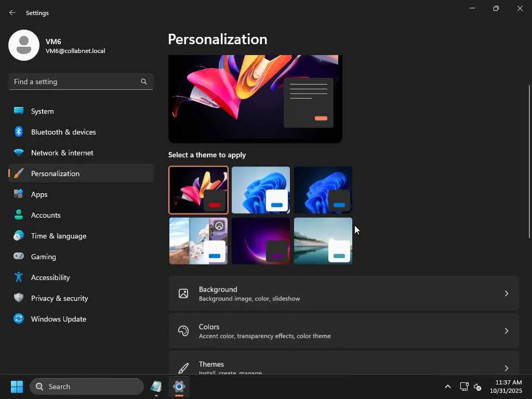Viewport: 532px width, 399px height.
Task: Expand the Colors settings chevron
Action: click(507, 331)
